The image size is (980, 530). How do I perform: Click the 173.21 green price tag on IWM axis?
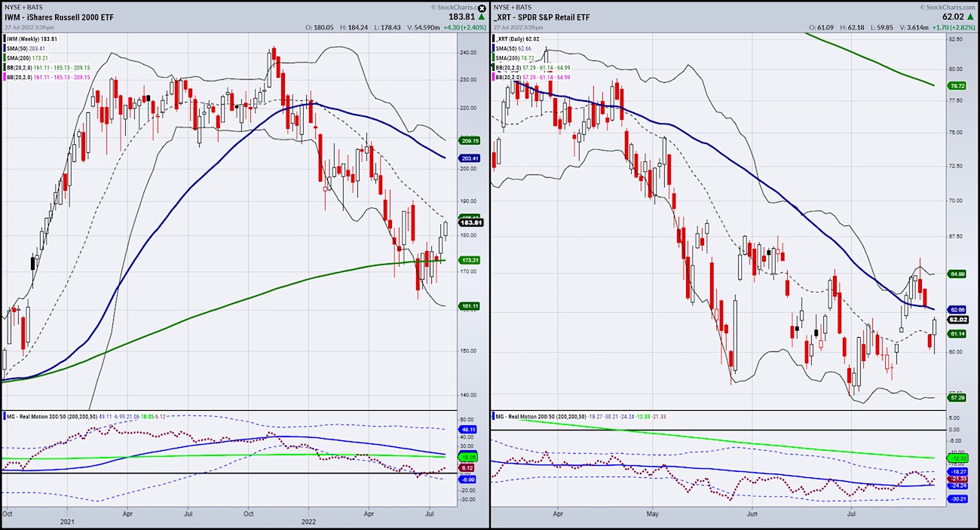pos(468,260)
